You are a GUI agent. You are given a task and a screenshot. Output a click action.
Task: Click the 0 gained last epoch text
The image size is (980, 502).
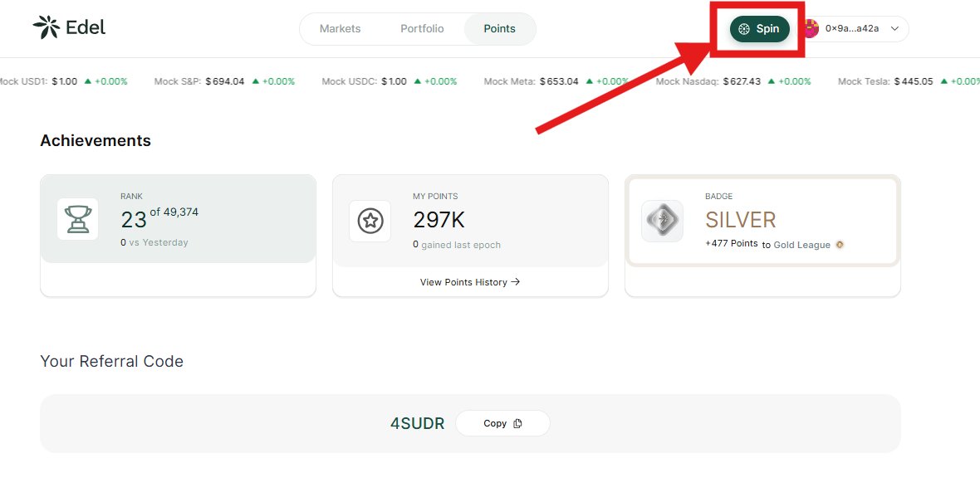(x=457, y=245)
